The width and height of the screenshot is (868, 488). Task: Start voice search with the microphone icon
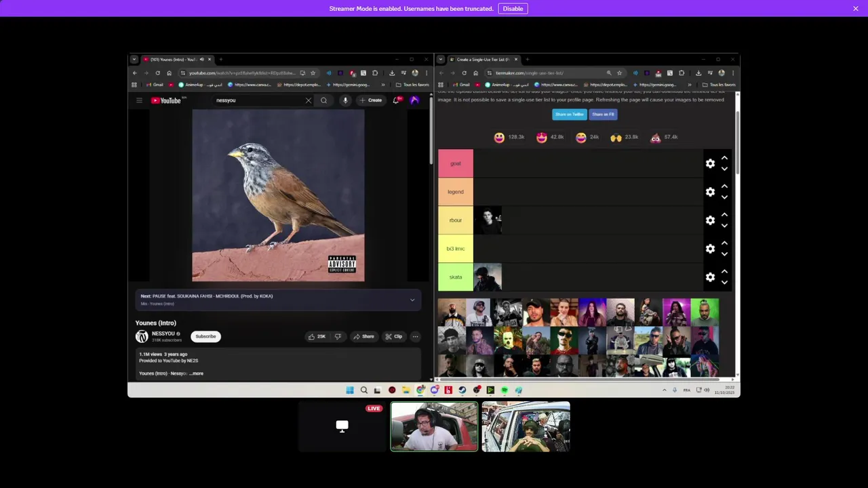[345, 100]
